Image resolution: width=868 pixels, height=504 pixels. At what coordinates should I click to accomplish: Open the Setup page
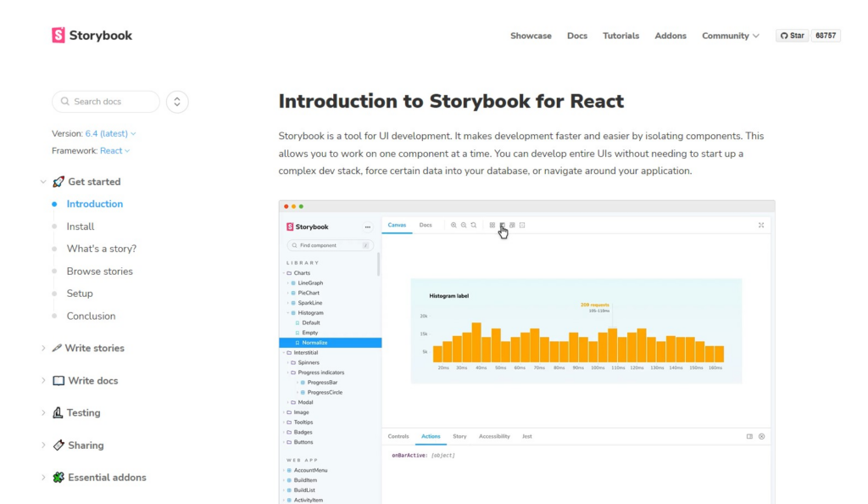(80, 294)
